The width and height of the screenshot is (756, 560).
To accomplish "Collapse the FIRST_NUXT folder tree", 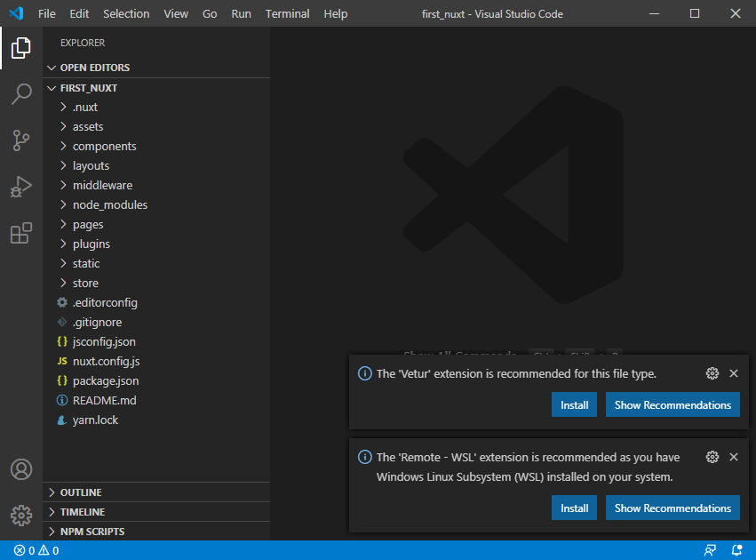I will point(52,88).
